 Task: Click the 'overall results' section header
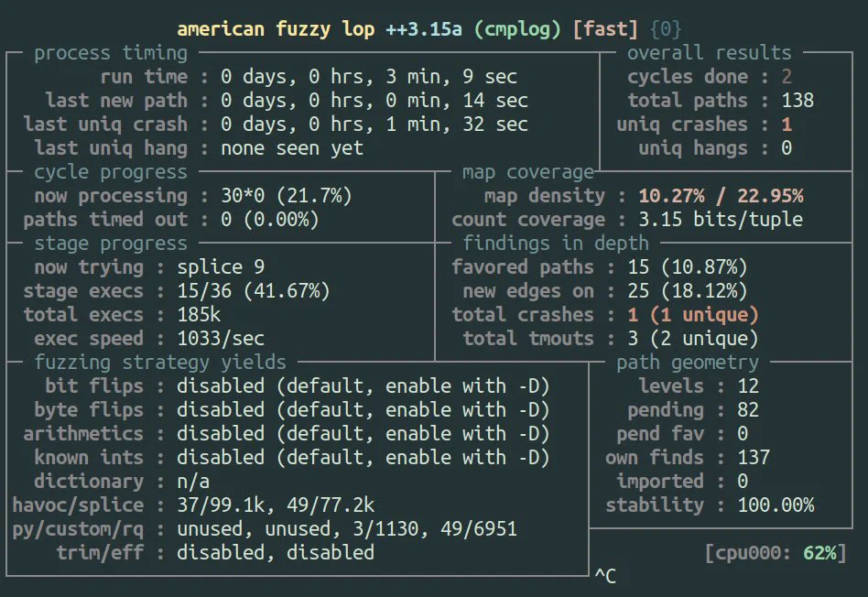click(x=709, y=53)
